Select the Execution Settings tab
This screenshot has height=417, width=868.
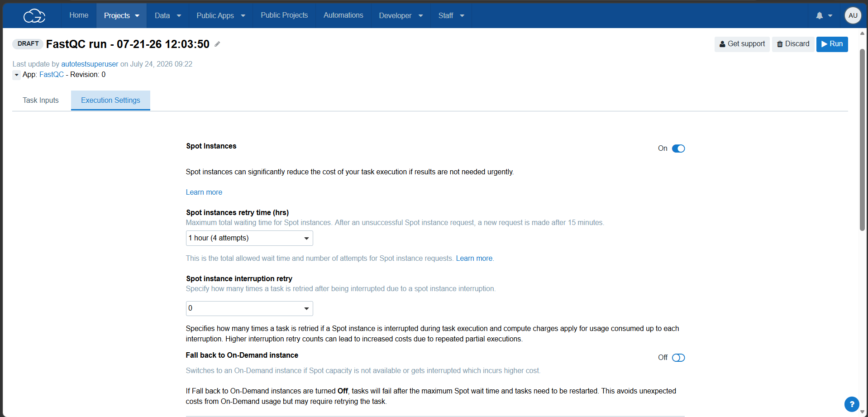[110, 101]
